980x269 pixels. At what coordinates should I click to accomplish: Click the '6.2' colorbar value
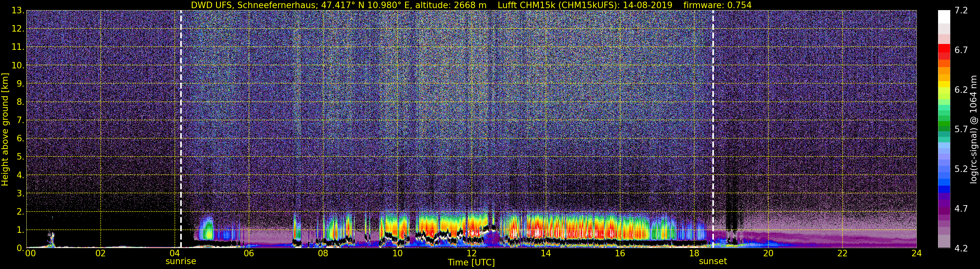961,90
